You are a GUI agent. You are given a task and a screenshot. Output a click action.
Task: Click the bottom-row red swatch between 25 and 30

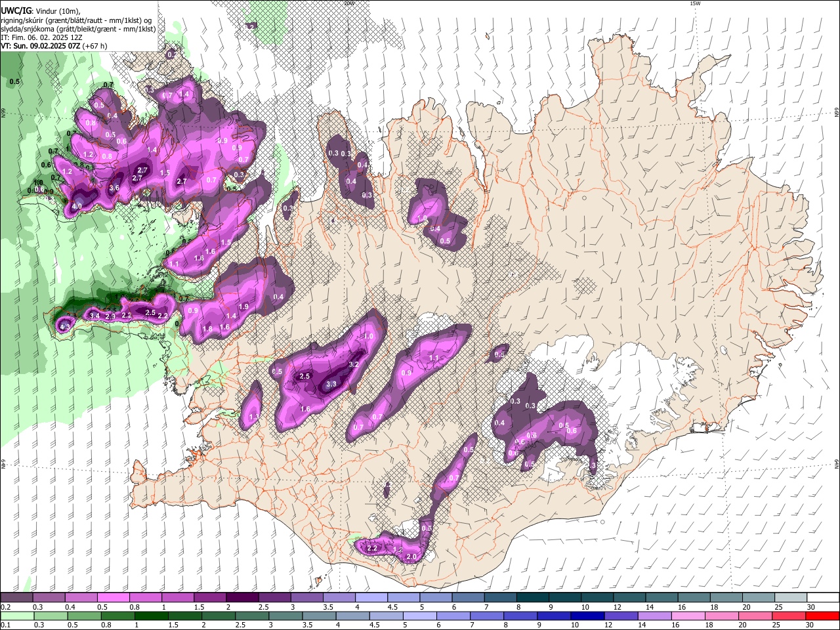(789, 616)
